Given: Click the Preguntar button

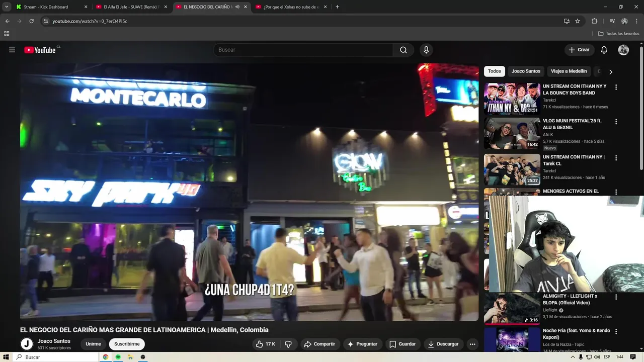Looking at the screenshot, I should coord(362,344).
